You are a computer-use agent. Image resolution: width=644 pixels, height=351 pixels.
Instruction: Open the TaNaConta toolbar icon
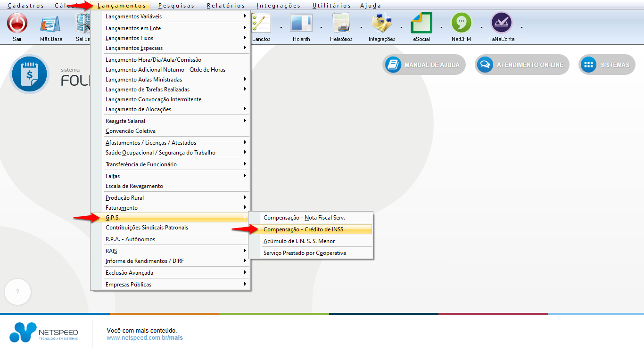[x=501, y=23]
